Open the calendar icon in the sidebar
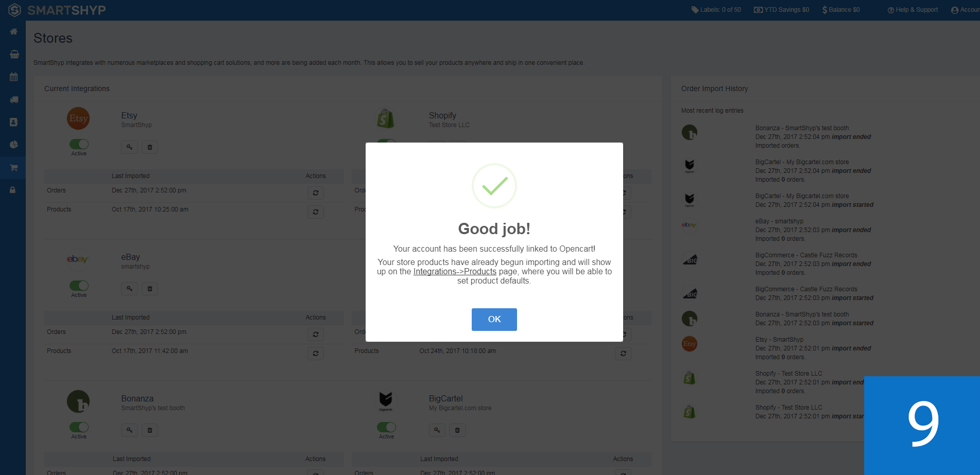Image resolution: width=980 pixels, height=475 pixels. coord(14,77)
